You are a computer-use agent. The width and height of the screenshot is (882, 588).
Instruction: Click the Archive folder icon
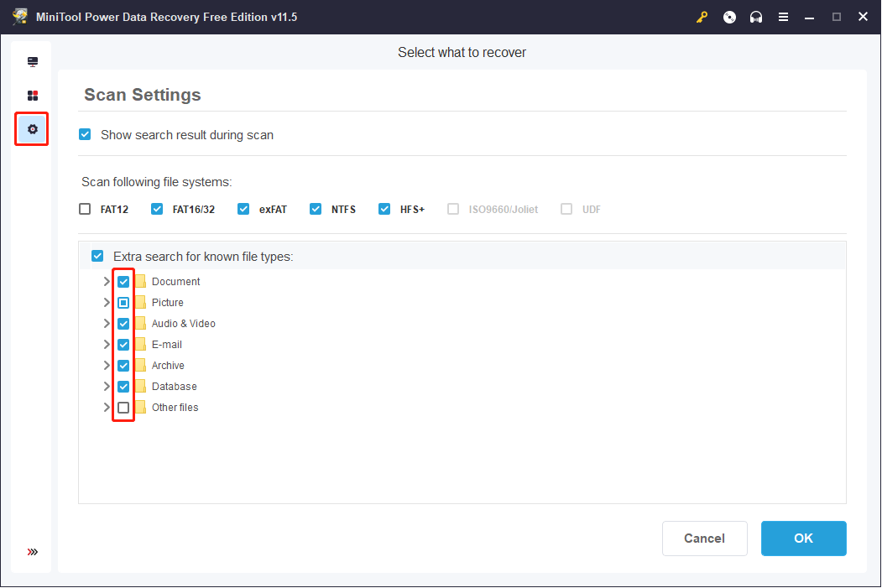(x=141, y=366)
